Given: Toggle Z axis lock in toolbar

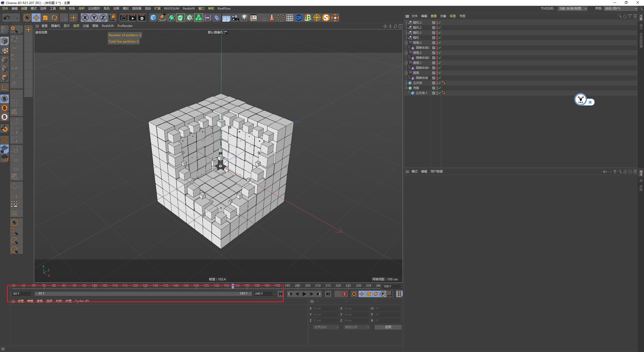Looking at the screenshot, I should (x=103, y=18).
